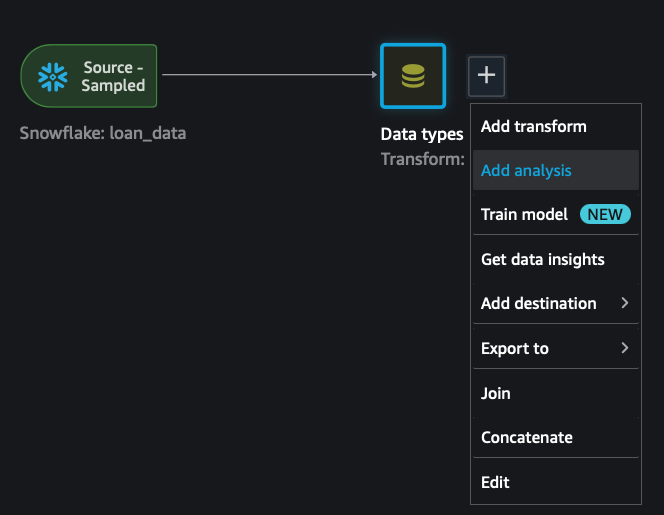Open the Add destination menu item
Viewport: 664px width, 515px height.
click(538, 303)
